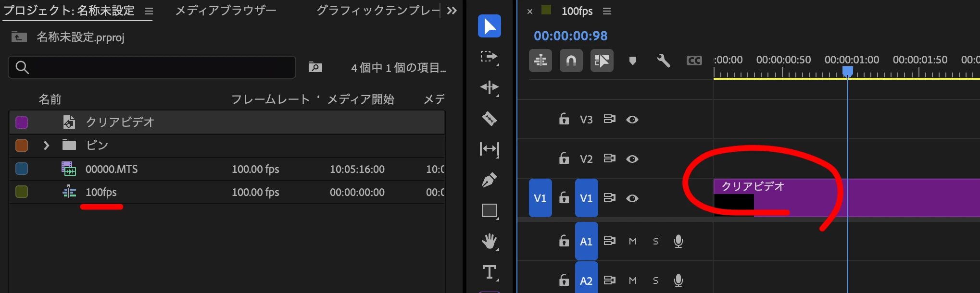Click the find bin icon beside search
This screenshot has height=293, width=980.
(315, 67)
